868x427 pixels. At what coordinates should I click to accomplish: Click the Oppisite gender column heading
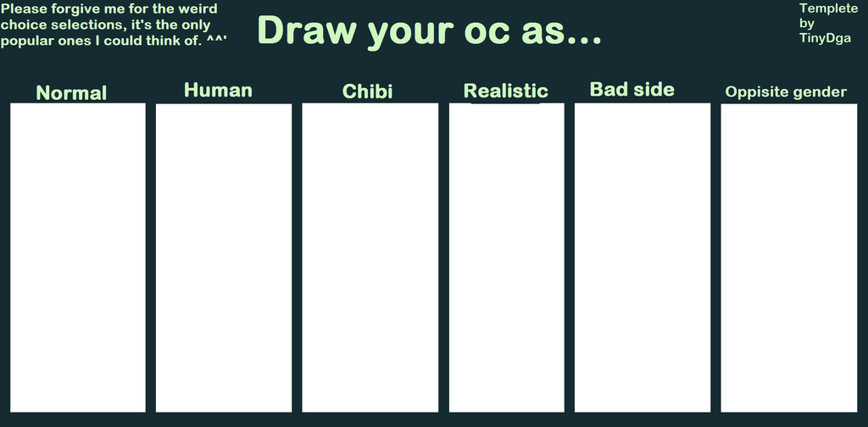pos(786,91)
